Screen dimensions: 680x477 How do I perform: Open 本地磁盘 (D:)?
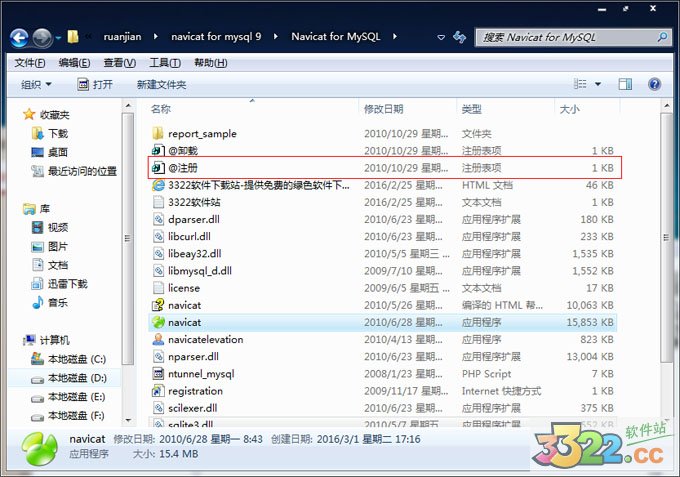click(x=76, y=378)
